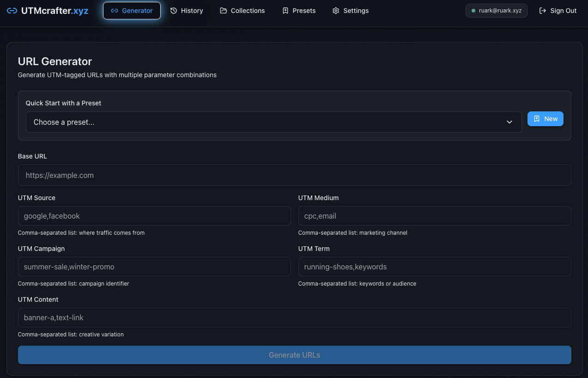The width and height of the screenshot is (588, 378).
Task: Click the UTM Content input field
Action: pos(294,317)
